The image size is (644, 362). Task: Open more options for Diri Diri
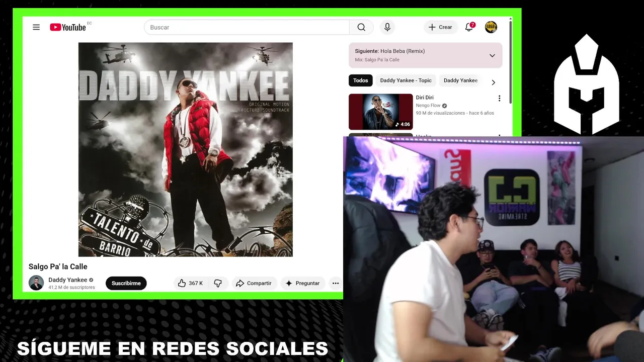click(499, 99)
